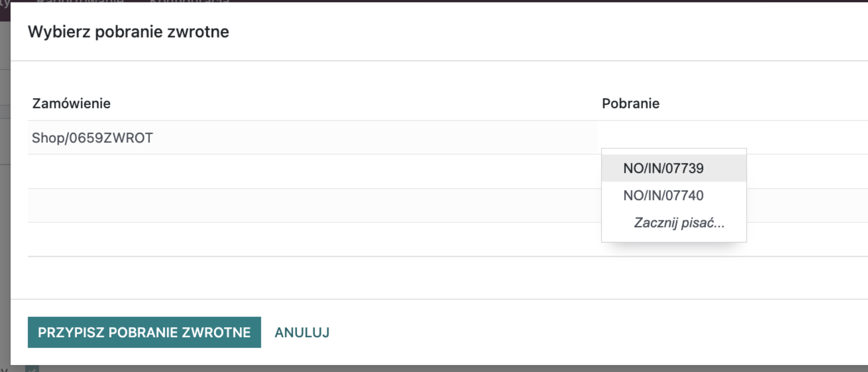Click the last empty table row
The height and width of the screenshot is (372, 868).
280,240
